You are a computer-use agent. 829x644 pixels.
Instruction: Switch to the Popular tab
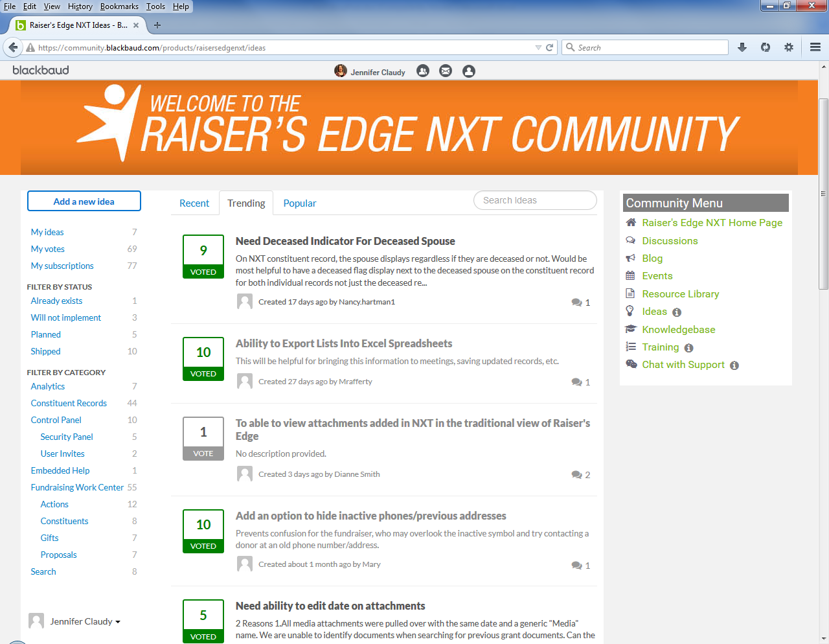coord(300,203)
